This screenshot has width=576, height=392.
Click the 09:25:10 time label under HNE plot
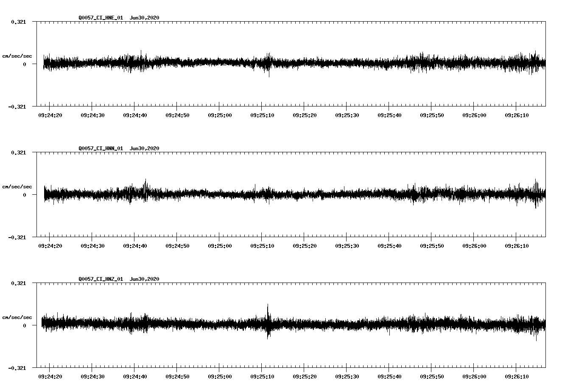pyautogui.click(x=262, y=115)
